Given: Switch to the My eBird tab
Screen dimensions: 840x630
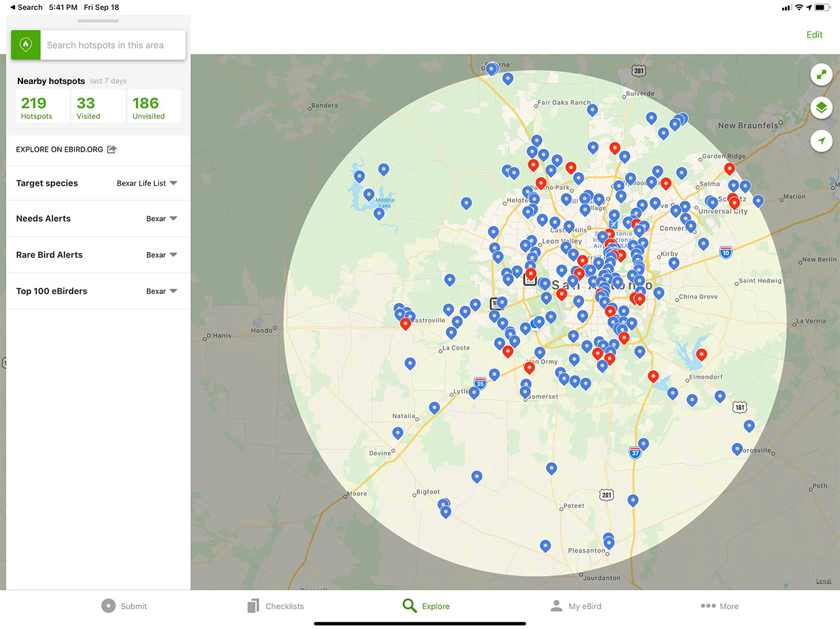Looking at the screenshot, I should click(x=556, y=606).
